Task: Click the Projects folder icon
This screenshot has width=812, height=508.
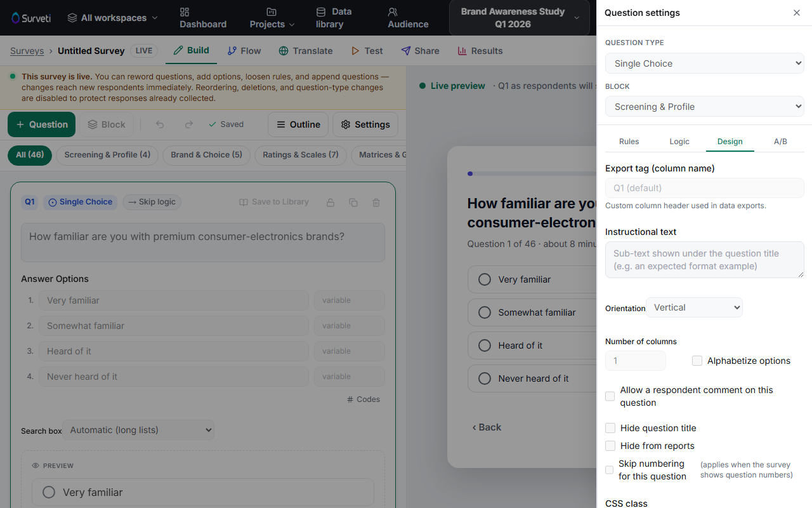Action: tap(272, 12)
